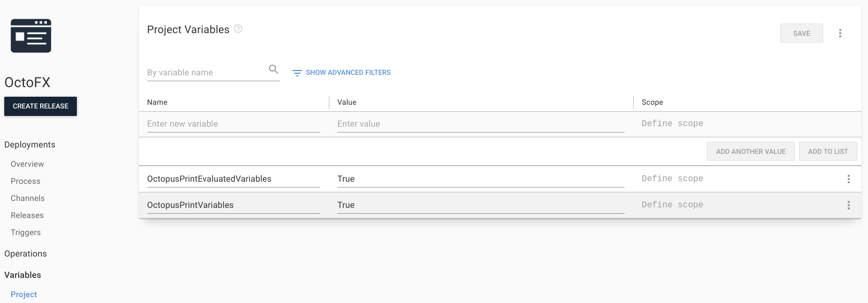Click the disabled Save button

point(801,33)
